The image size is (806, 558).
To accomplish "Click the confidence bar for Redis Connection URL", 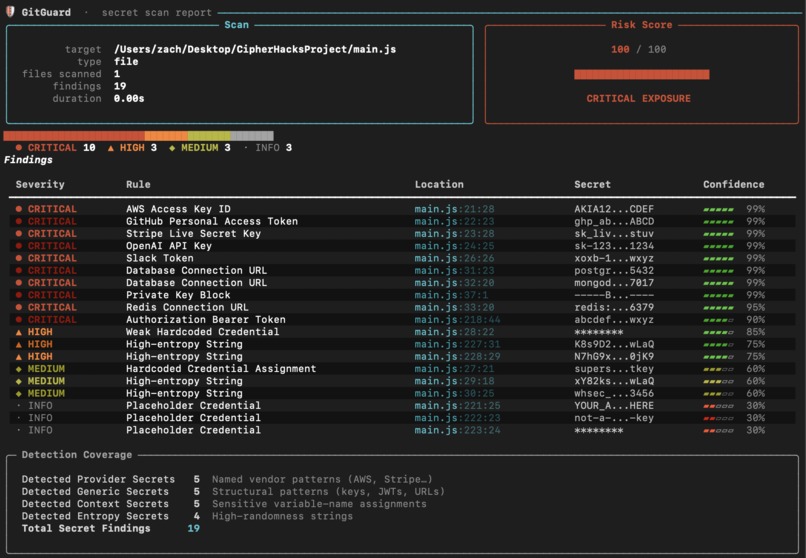I will tap(718, 308).
